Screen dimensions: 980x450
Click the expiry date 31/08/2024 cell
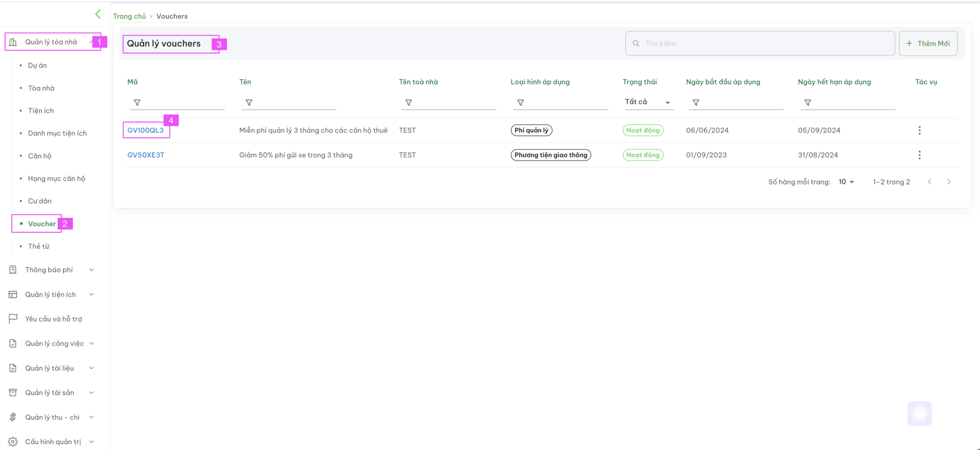[x=819, y=155]
